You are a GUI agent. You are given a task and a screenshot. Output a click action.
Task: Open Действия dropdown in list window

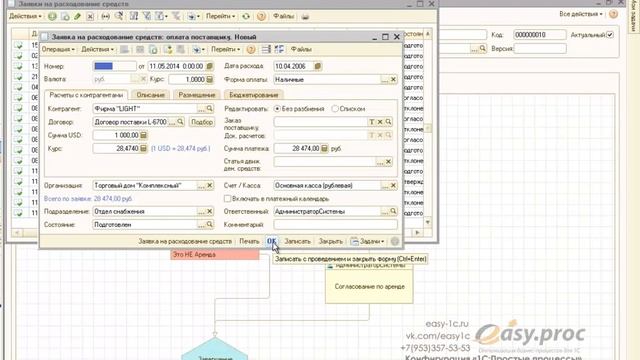click(x=25, y=17)
